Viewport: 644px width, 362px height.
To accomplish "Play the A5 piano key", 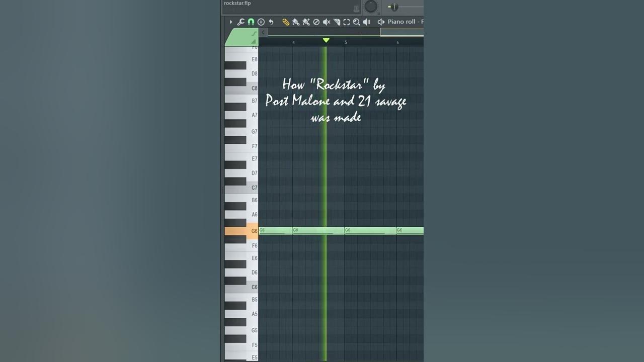I will click(x=241, y=315).
